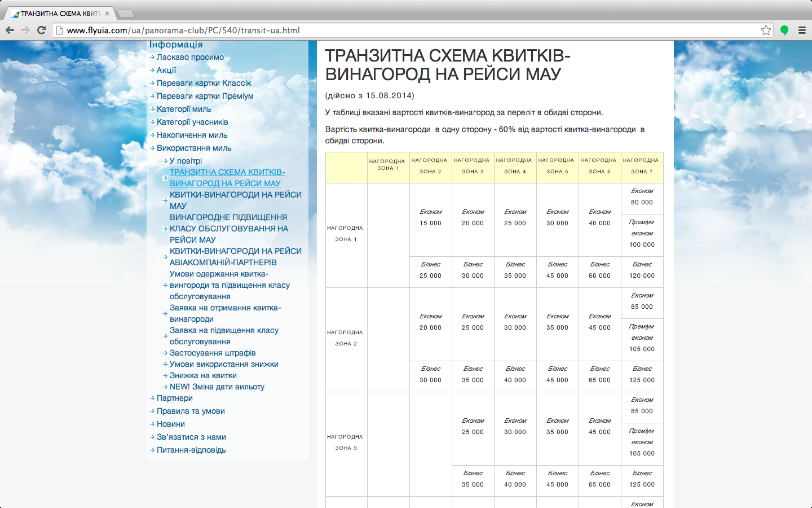
Task: Reload the page with the refresh icon
Action: (x=41, y=30)
